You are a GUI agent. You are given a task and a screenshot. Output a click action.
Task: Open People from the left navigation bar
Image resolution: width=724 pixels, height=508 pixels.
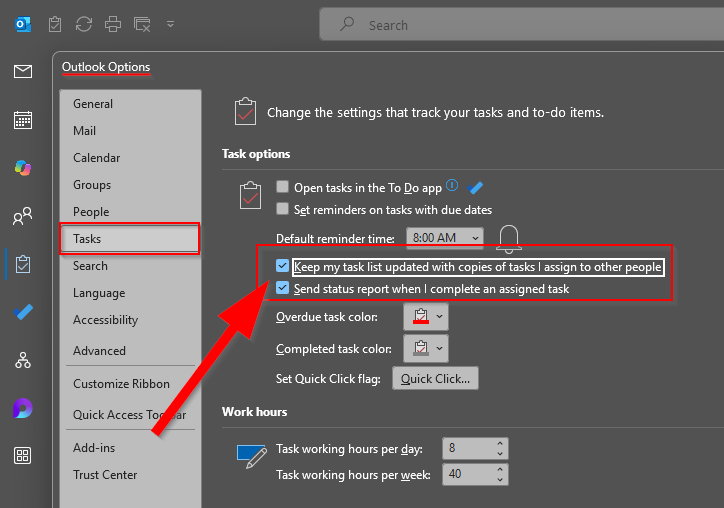(23, 216)
